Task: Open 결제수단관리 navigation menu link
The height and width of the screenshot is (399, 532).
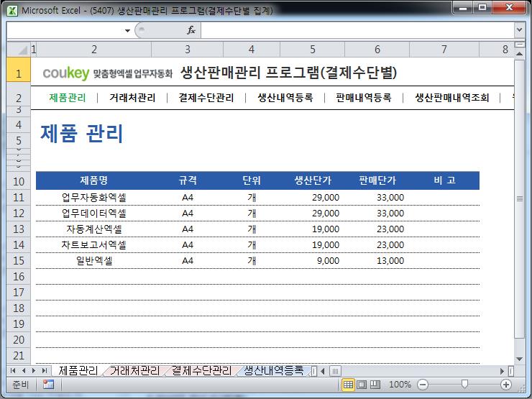Action: pyautogui.click(x=206, y=98)
